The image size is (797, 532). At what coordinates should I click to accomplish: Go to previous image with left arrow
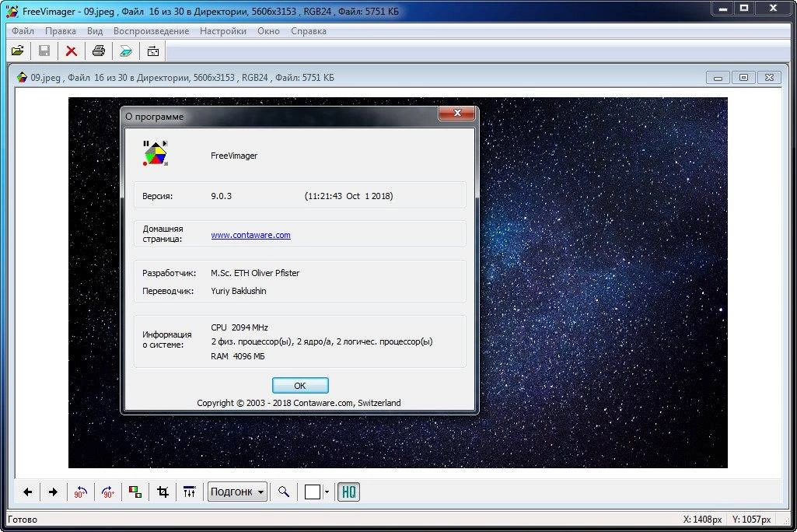(x=27, y=492)
